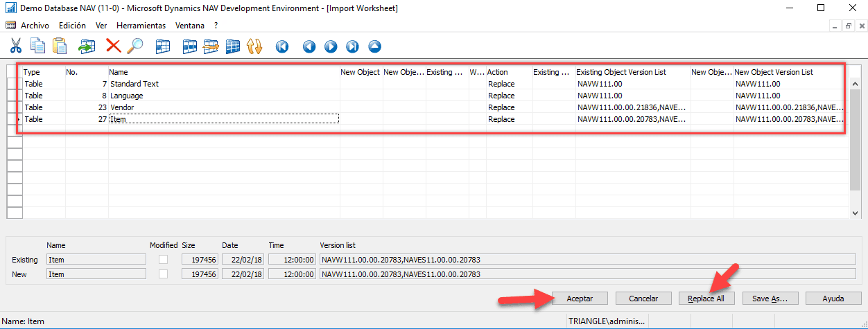Open the Ventana menu
868x329 pixels.
(190, 25)
